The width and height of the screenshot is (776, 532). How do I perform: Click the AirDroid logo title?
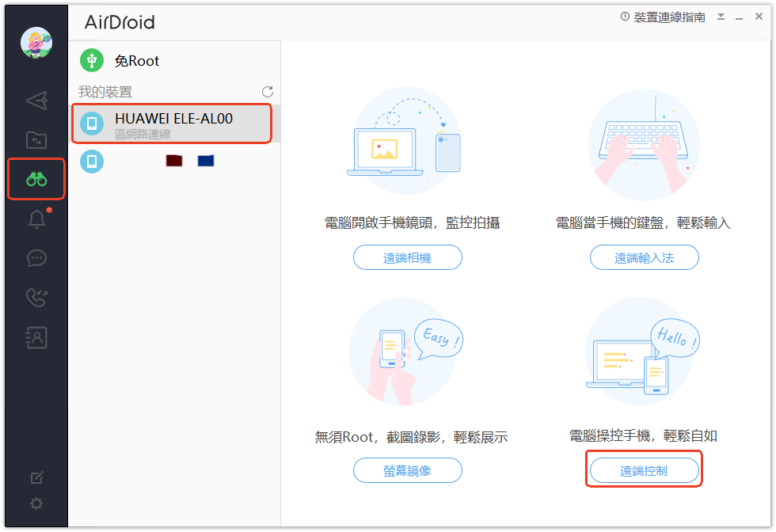pyautogui.click(x=120, y=22)
